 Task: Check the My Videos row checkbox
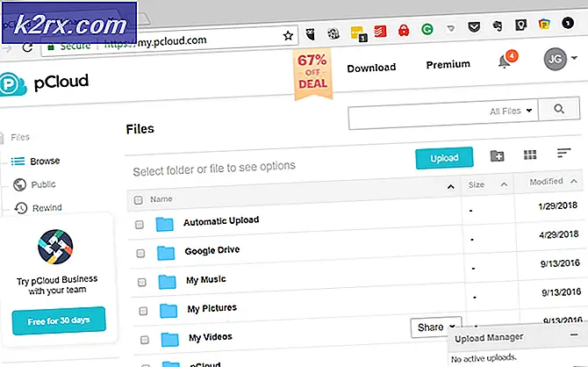tap(145, 340)
